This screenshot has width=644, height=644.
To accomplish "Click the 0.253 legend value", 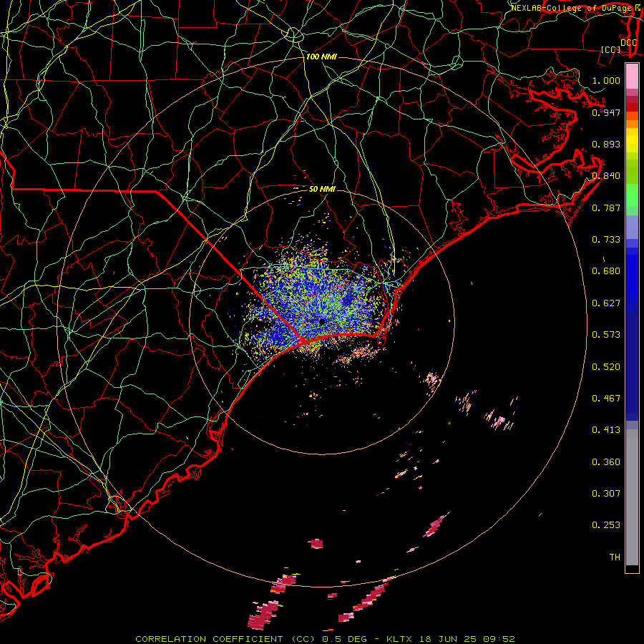I will [606, 525].
